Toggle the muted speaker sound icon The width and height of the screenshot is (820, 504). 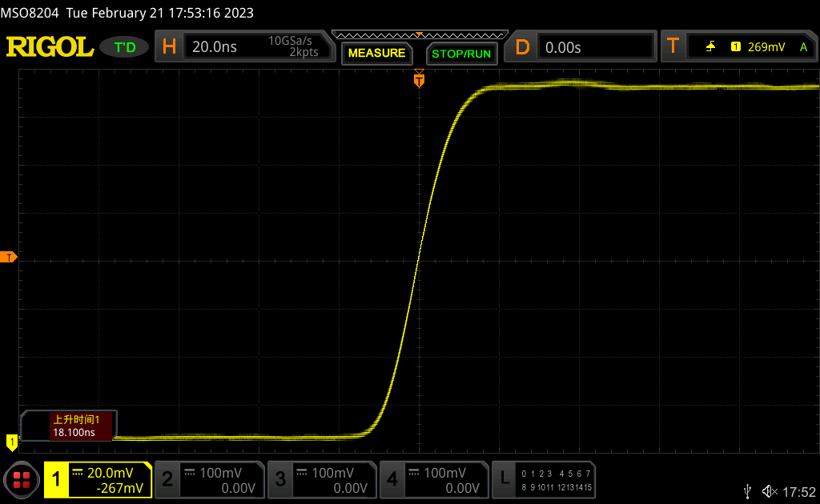click(769, 490)
